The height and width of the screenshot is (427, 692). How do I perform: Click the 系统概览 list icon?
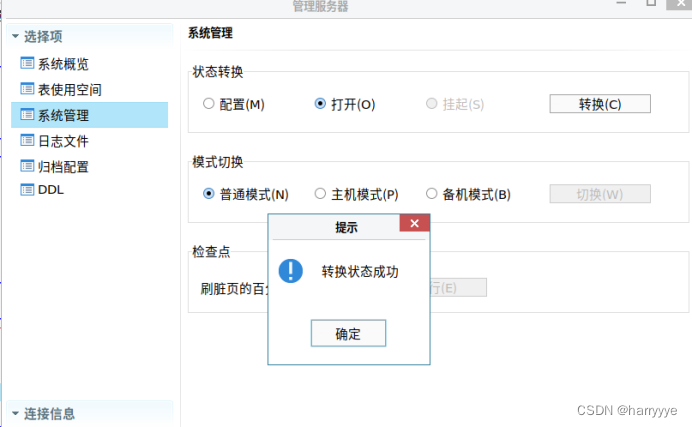(x=27, y=63)
